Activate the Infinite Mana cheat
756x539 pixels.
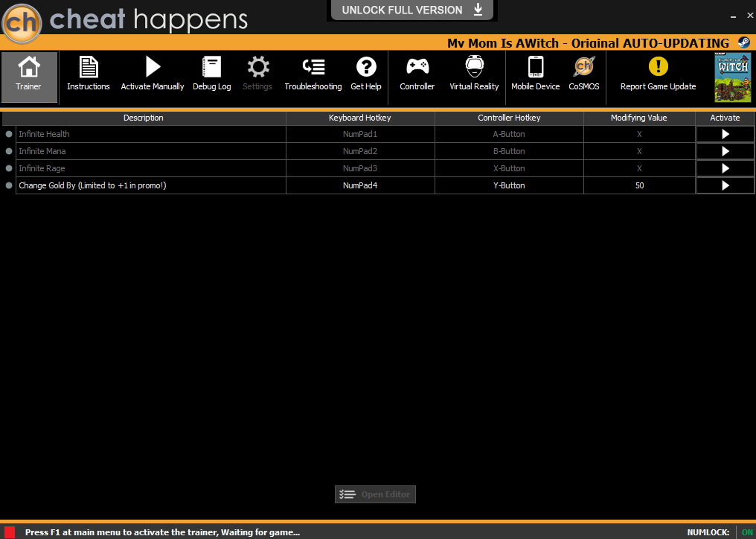tap(725, 152)
